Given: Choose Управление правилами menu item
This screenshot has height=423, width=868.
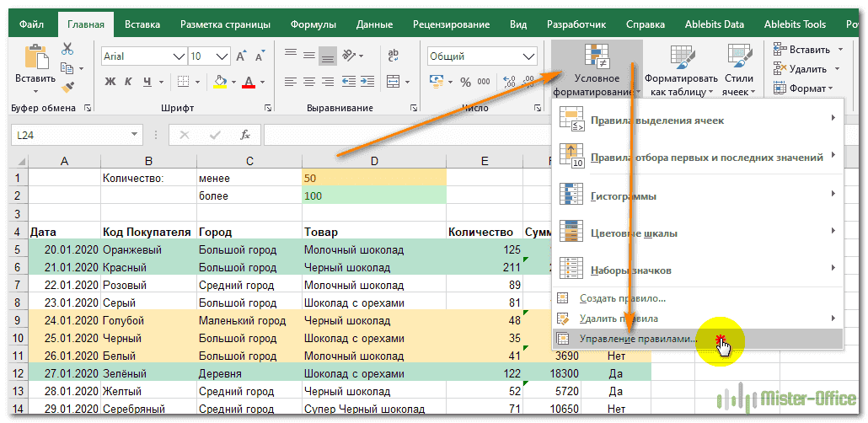Looking at the screenshot, I should (638, 339).
